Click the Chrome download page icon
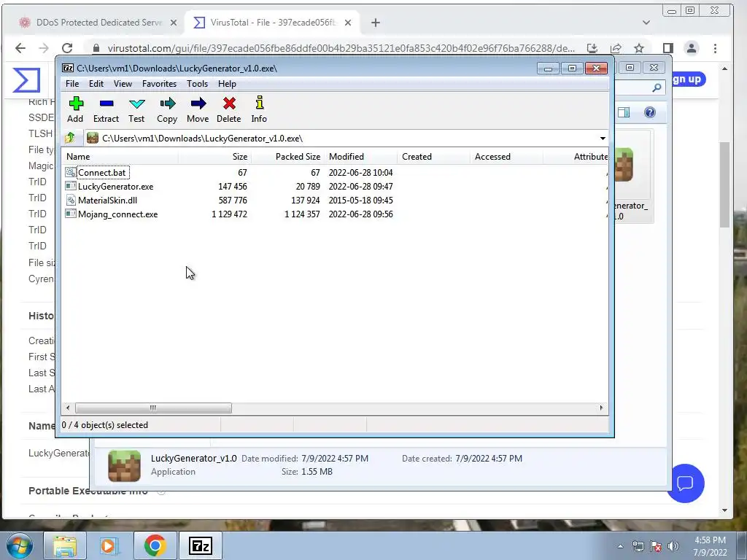Image resolution: width=747 pixels, height=560 pixels. (592, 48)
